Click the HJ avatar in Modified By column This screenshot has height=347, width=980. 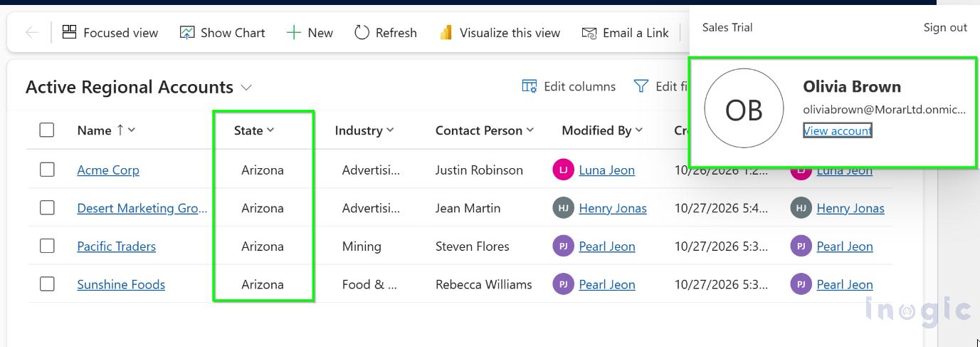(563, 208)
